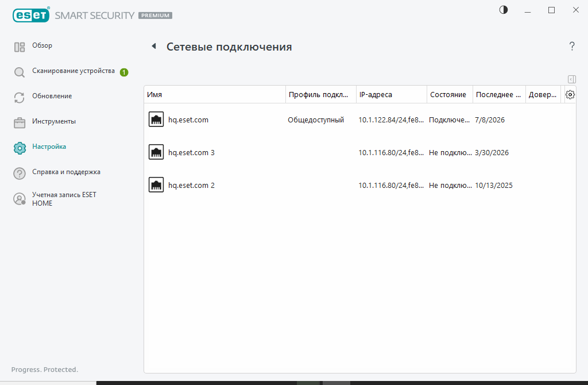Open the Инструменты section
The image size is (588, 385).
(54, 121)
